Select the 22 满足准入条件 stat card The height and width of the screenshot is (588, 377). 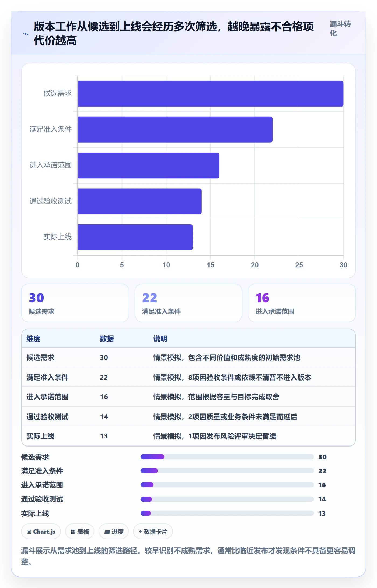tap(188, 303)
